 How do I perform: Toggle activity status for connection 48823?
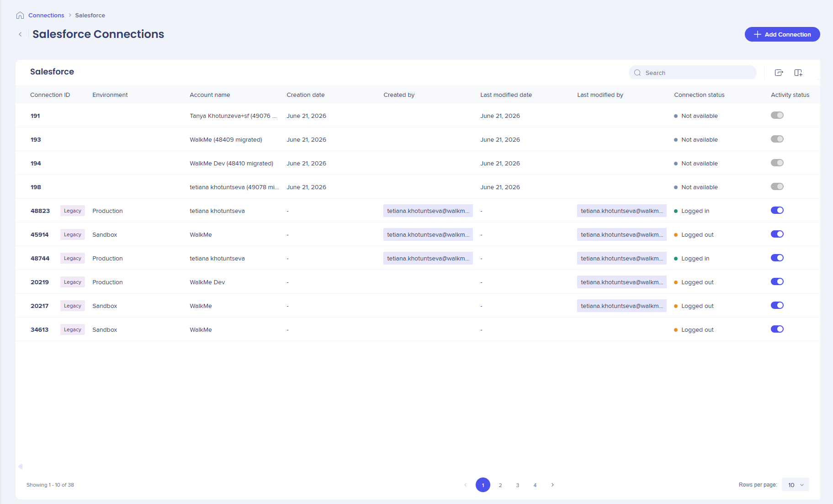pyautogui.click(x=777, y=210)
